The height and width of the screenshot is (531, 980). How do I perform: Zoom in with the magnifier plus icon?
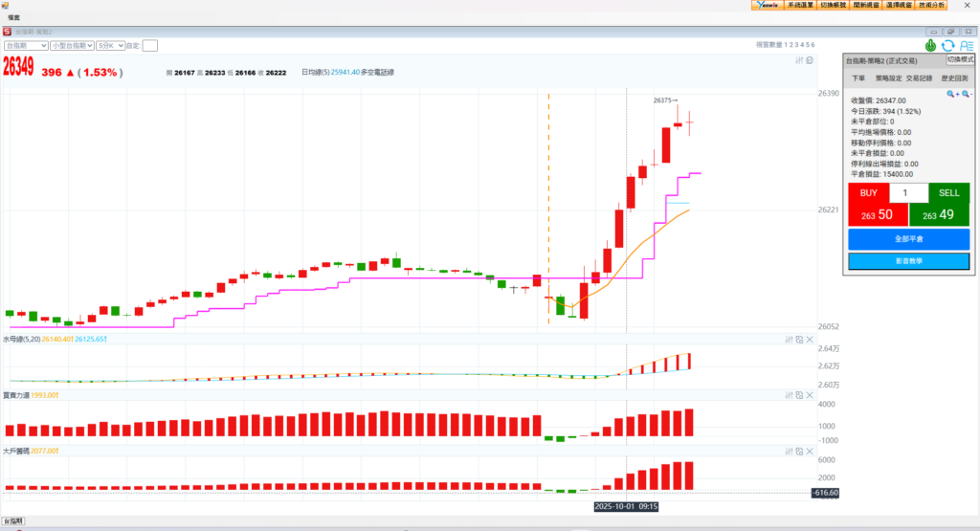click(952, 94)
